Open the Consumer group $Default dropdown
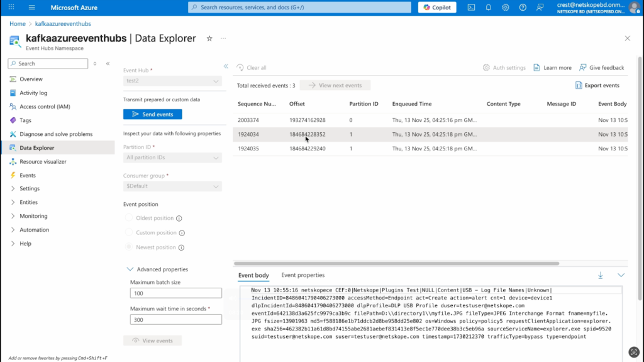This screenshot has height=362, width=644. coord(172,186)
